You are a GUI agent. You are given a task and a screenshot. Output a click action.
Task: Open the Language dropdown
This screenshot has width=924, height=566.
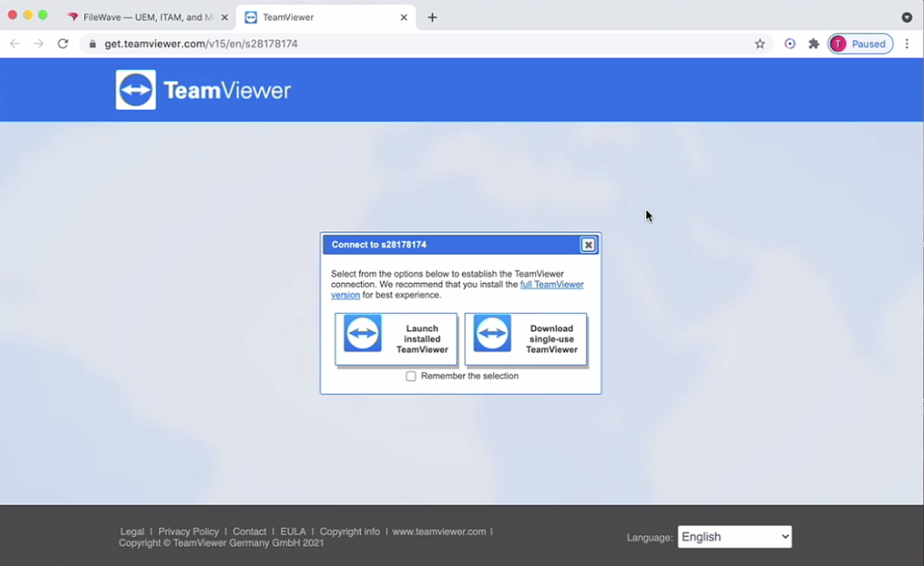pos(734,536)
